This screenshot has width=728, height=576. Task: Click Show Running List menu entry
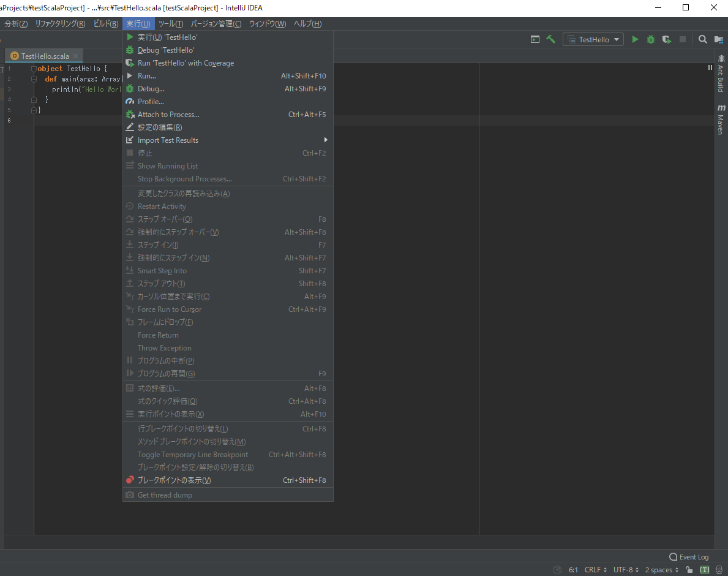228,166
